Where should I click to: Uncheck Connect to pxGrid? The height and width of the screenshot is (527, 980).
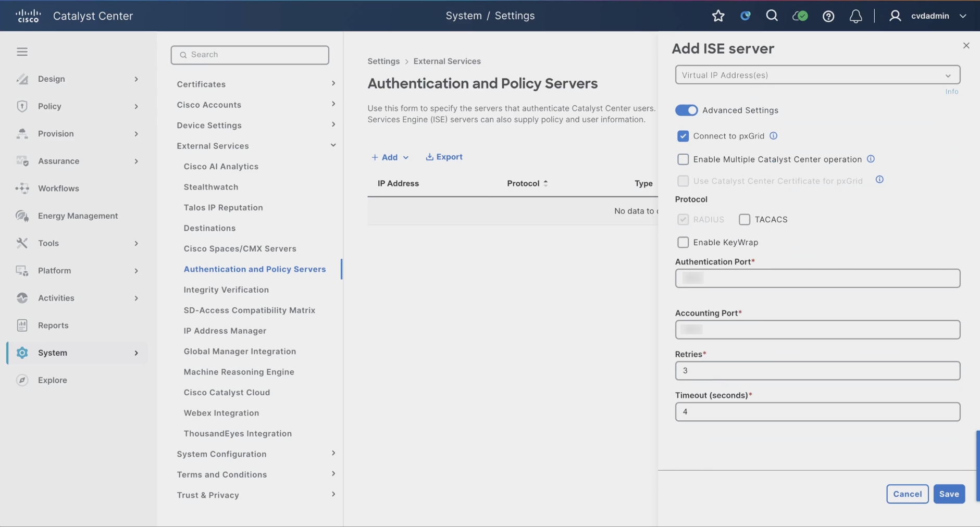coord(683,136)
